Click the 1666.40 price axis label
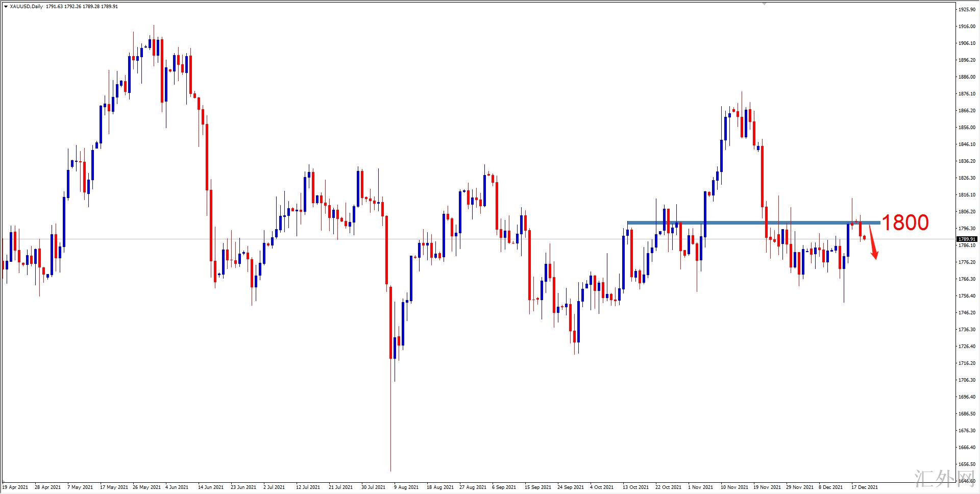This screenshot has width=980, height=494. (x=967, y=448)
